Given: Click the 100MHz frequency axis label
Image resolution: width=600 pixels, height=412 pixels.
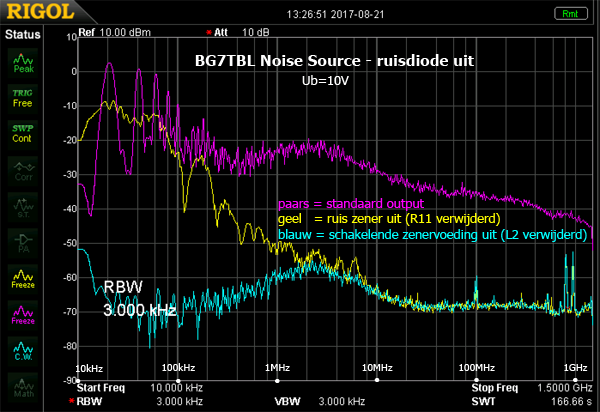Looking at the screenshot, I should tap(477, 368).
